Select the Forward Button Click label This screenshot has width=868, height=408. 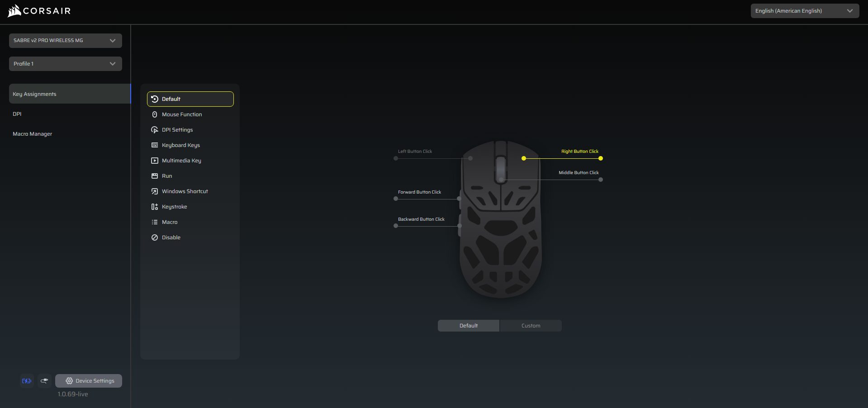click(x=419, y=192)
